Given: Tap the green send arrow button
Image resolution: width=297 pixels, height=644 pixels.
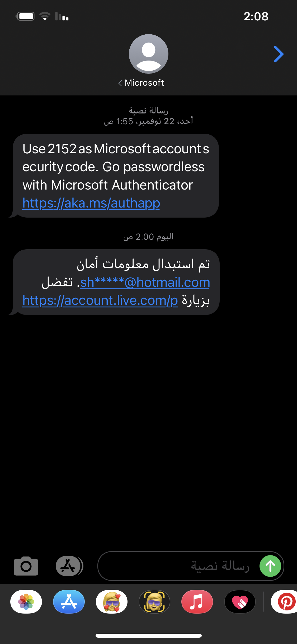Looking at the screenshot, I should coord(270,566).
